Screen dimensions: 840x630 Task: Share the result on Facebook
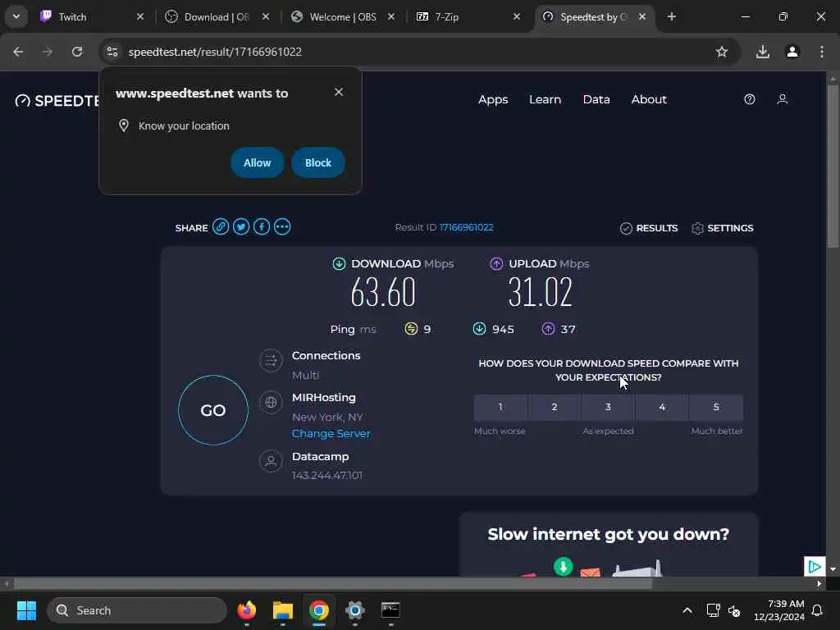262,227
